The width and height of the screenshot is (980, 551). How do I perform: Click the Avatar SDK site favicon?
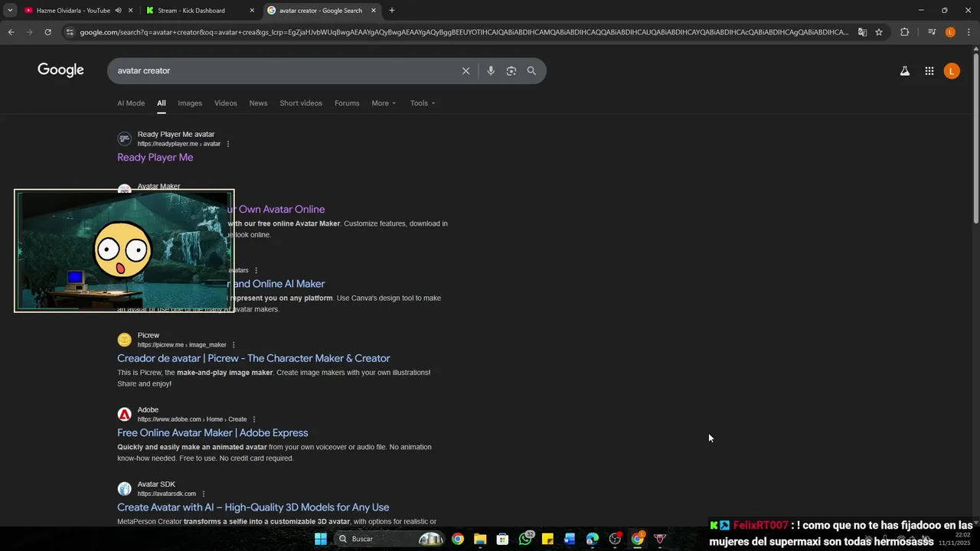124,489
